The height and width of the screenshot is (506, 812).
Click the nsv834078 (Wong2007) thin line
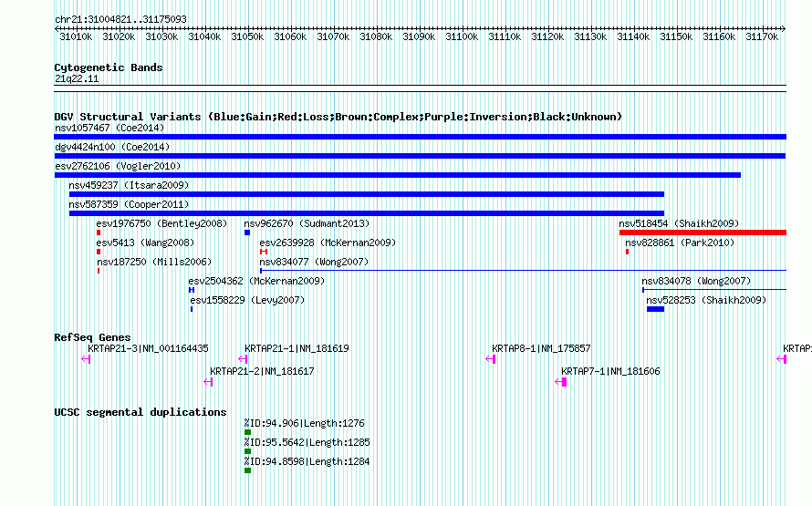(714, 290)
